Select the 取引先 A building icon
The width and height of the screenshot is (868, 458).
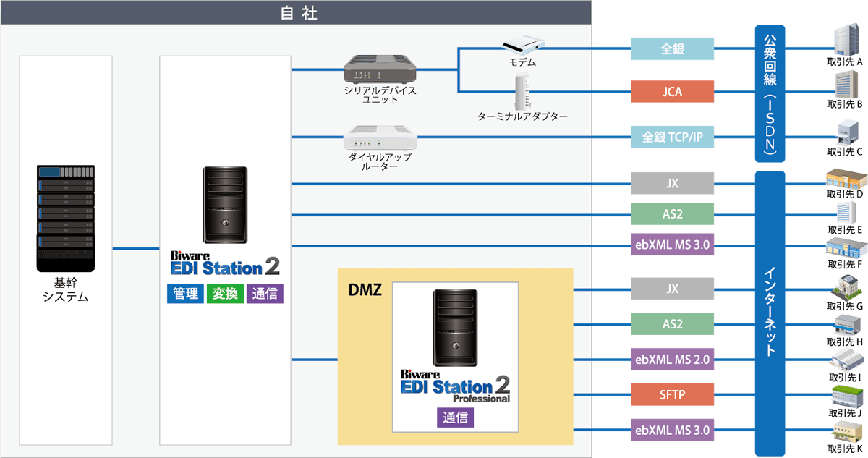coord(846,40)
